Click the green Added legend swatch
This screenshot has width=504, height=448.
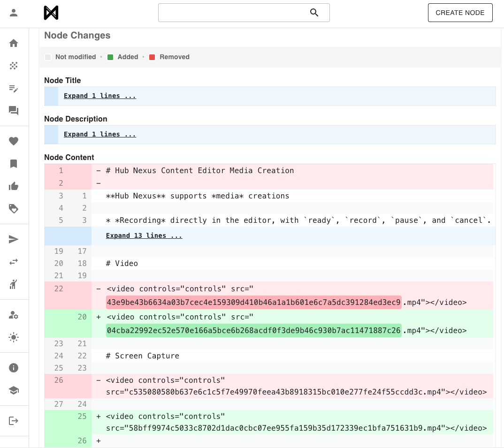[x=110, y=57]
